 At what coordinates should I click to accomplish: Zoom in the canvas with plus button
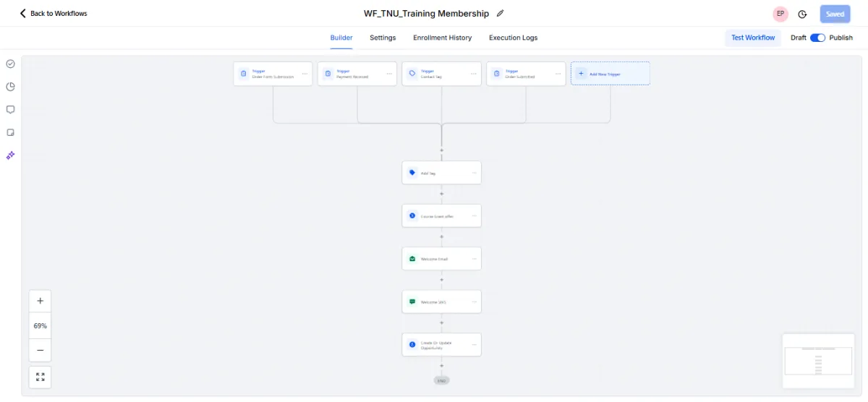pyautogui.click(x=40, y=301)
